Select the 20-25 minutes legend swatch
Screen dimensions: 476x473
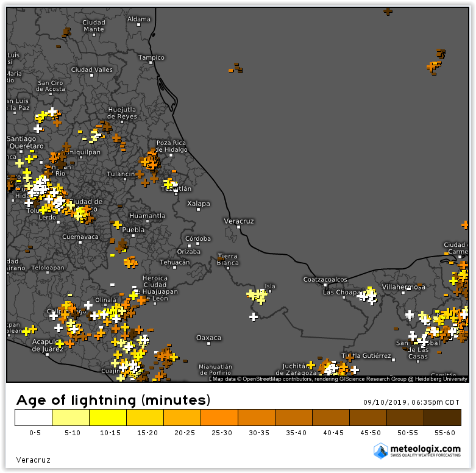point(182,418)
